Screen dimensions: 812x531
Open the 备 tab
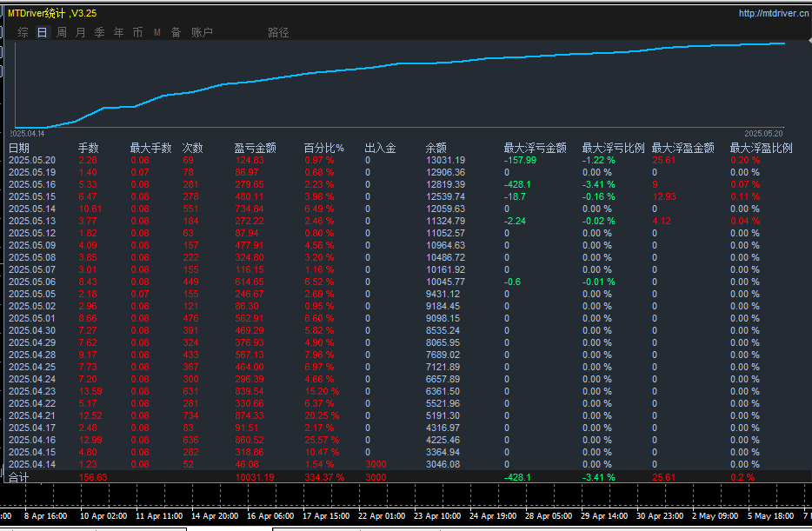click(176, 32)
